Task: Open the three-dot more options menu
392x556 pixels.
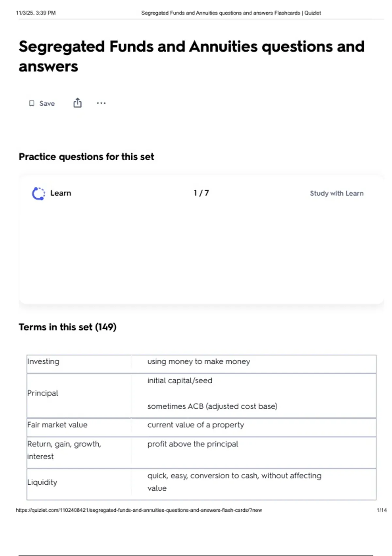Action: coord(101,103)
